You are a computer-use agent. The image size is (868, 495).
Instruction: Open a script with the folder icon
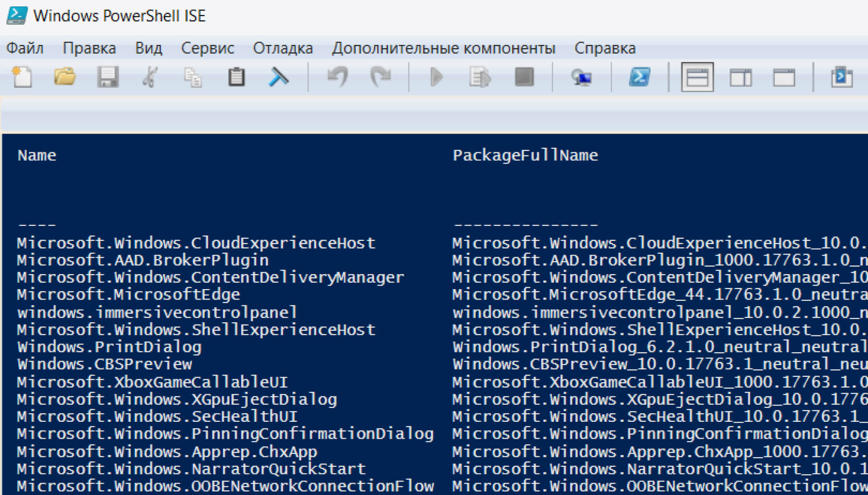point(65,77)
